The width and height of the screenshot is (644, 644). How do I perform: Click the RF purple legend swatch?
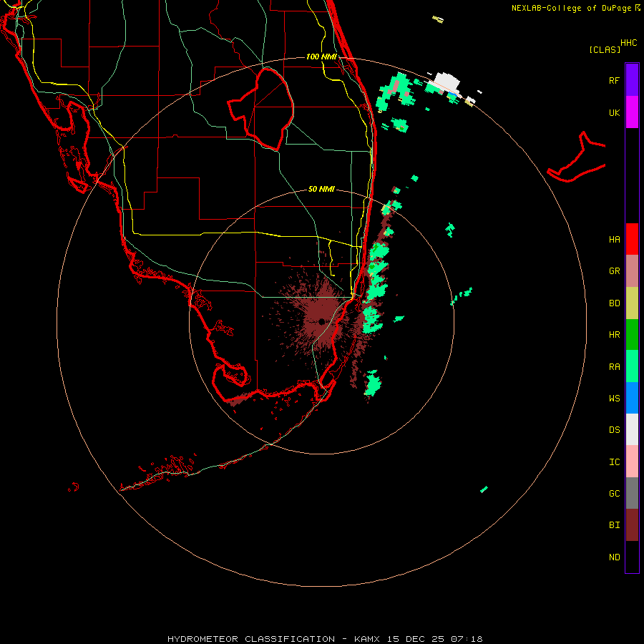coord(632,80)
